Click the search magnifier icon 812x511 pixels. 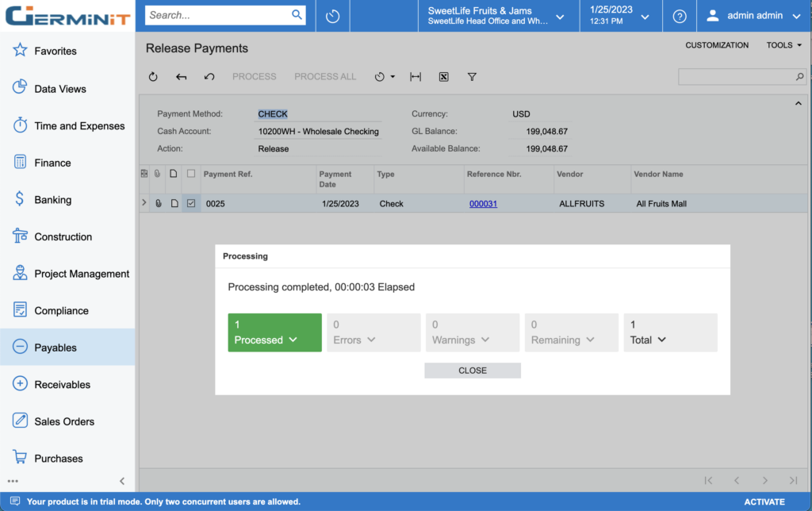pyautogui.click(x=297, y=15)
